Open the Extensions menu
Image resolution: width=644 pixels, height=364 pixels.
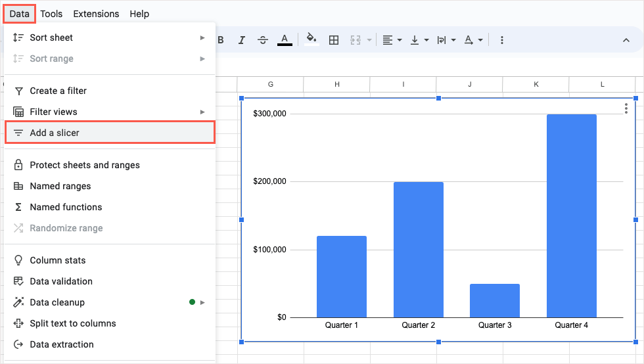(x=96, y=14)
